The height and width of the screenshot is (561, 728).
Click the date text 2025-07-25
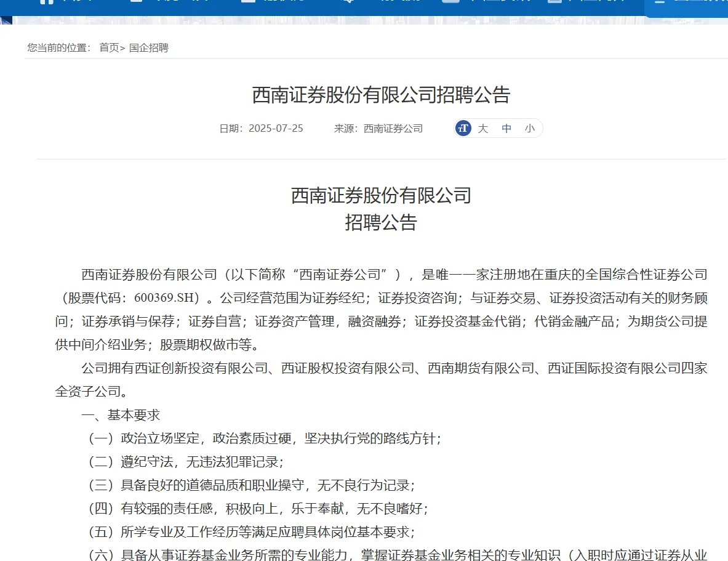276,128
